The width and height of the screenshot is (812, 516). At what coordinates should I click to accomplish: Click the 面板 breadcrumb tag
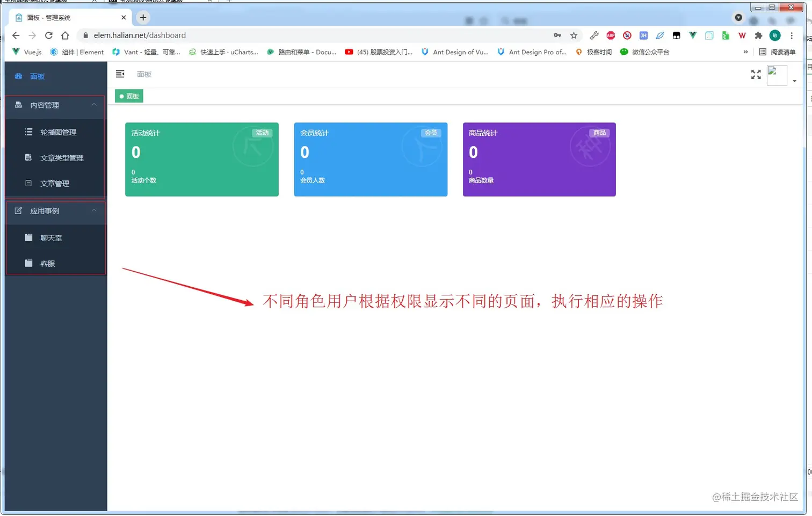point(128,96)
